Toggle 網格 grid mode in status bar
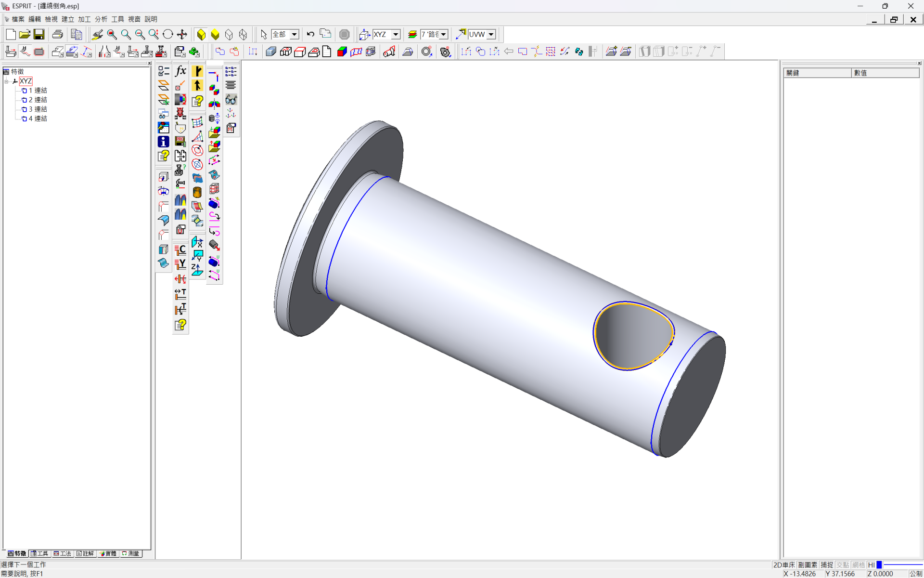 [859, 565]
